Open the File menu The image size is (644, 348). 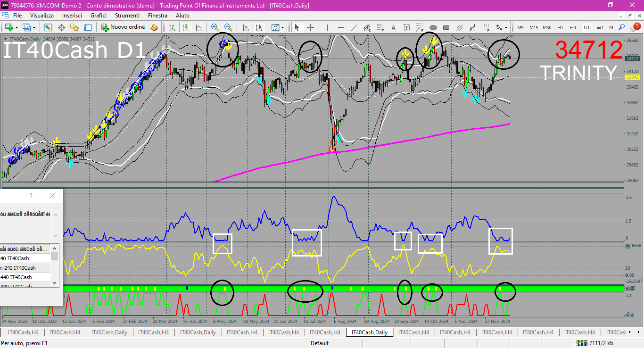(x=17, y=15)
